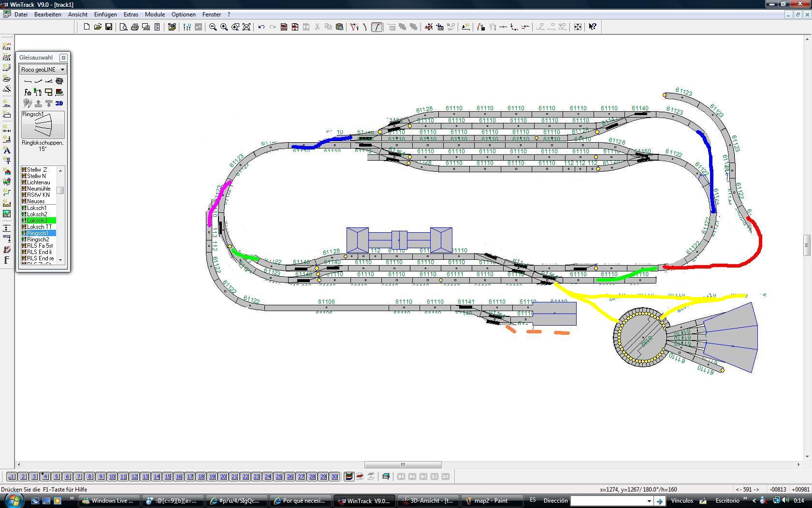Toggle layer 30 button in bottom bar

coord(334,477)
